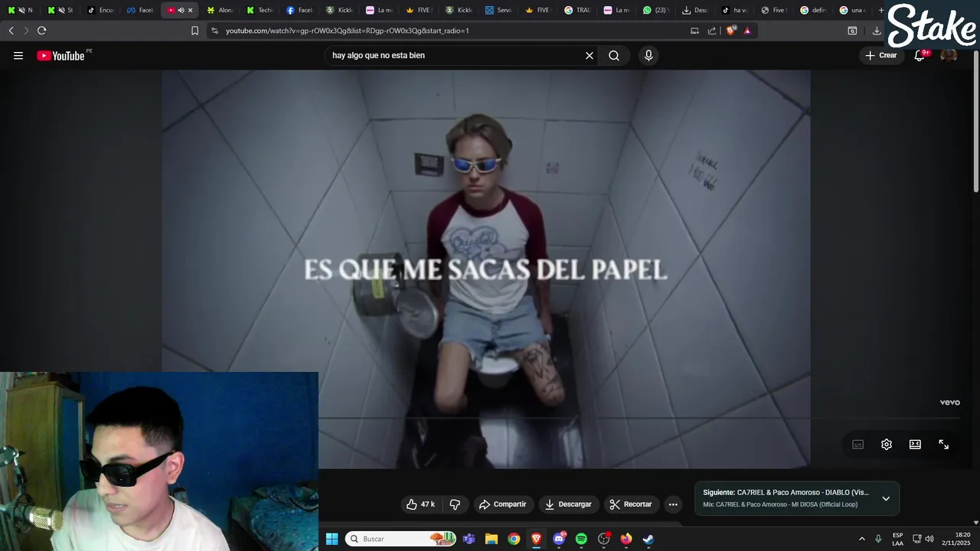Toggle the browser sidebar panel
This screenshot has height=551, width=980.
(852, 31)
